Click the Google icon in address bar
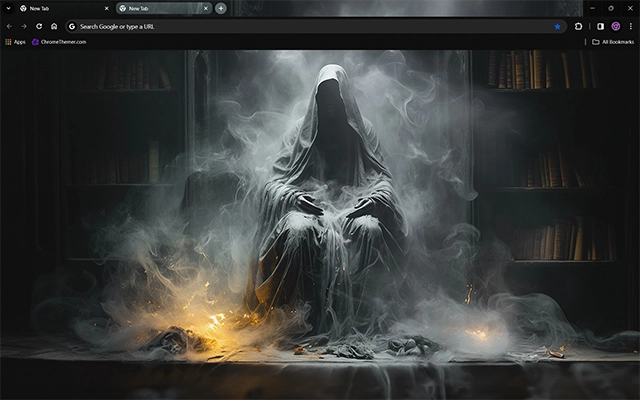Viewport: 640px width, 400px height. coord(72,27)
